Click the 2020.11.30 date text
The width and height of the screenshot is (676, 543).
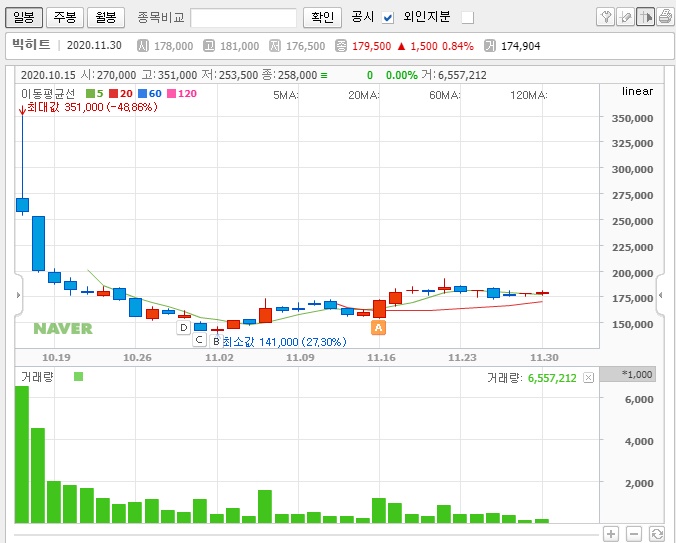point(94,45)
